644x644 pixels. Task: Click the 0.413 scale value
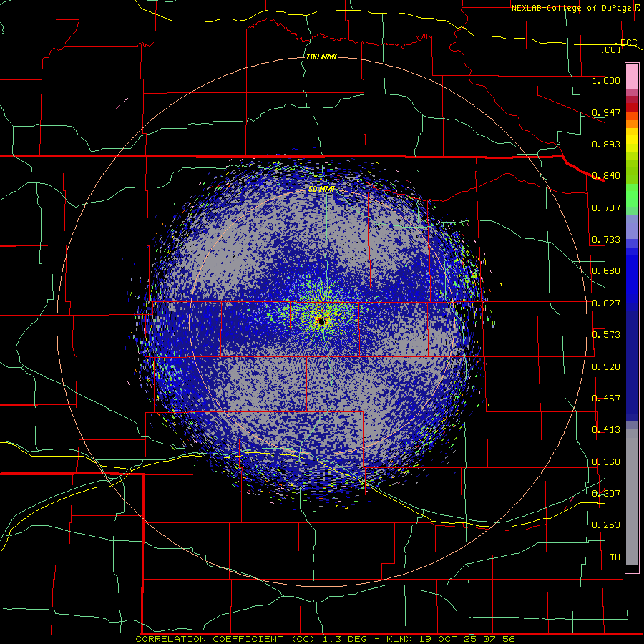[606, 430]
